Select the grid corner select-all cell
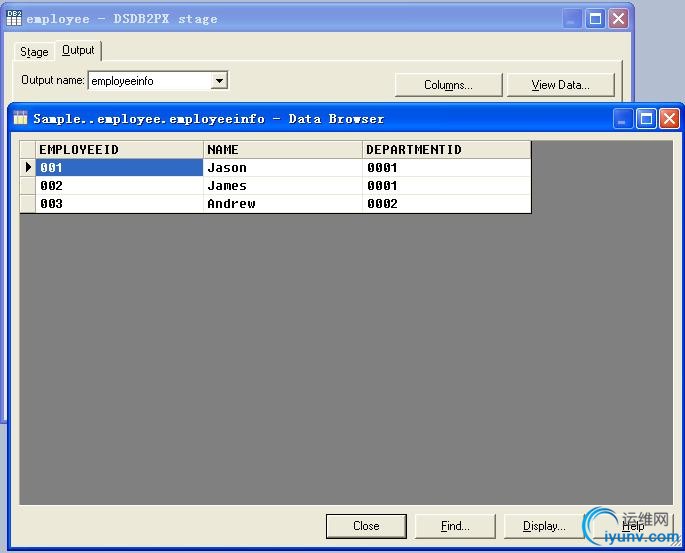 (28, 149)
